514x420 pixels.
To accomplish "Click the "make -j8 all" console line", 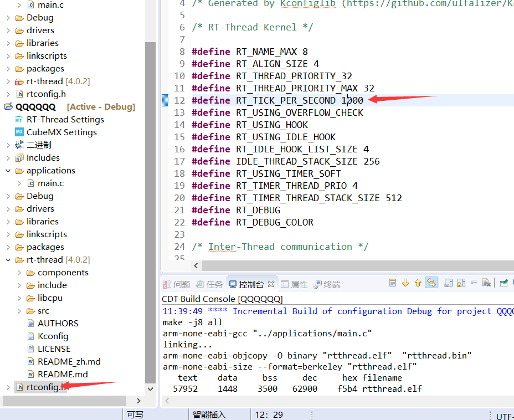I will (x=192, y=322).
